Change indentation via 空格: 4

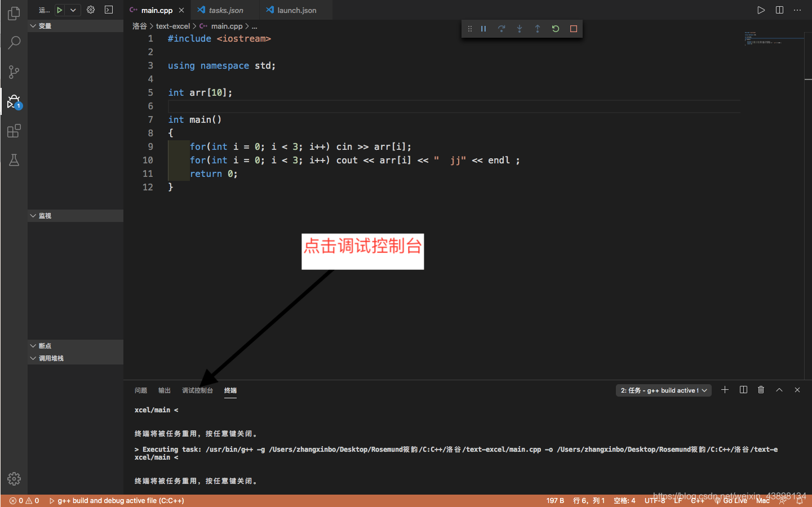tap(624, 501)
